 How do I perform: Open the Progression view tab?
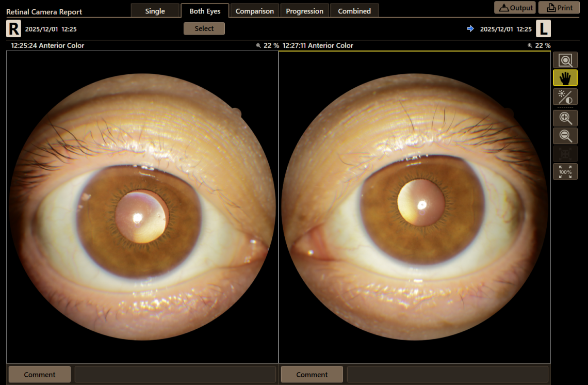click(304, 10)
